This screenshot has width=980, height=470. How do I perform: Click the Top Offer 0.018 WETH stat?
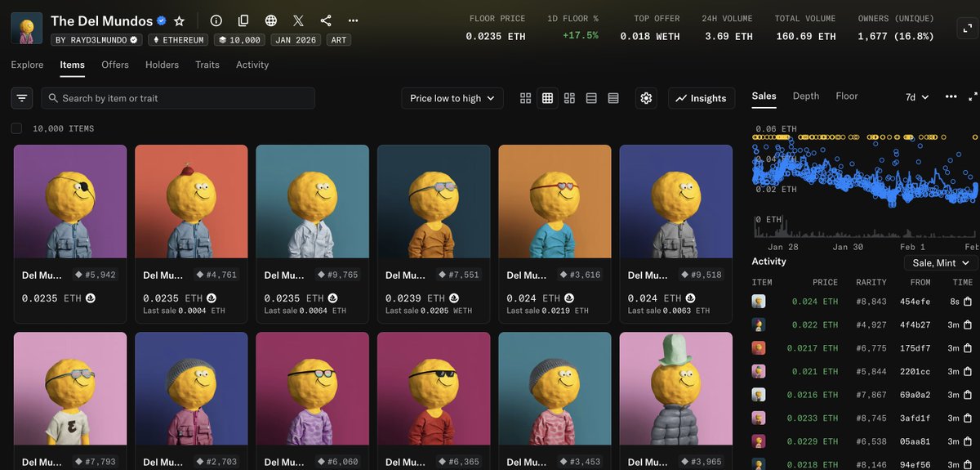coord(651,28)
